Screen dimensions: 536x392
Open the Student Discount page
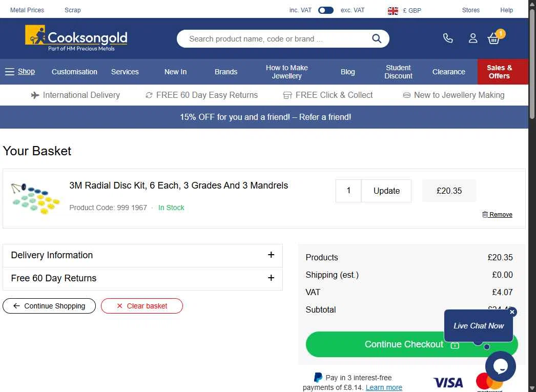coord(398,72)
